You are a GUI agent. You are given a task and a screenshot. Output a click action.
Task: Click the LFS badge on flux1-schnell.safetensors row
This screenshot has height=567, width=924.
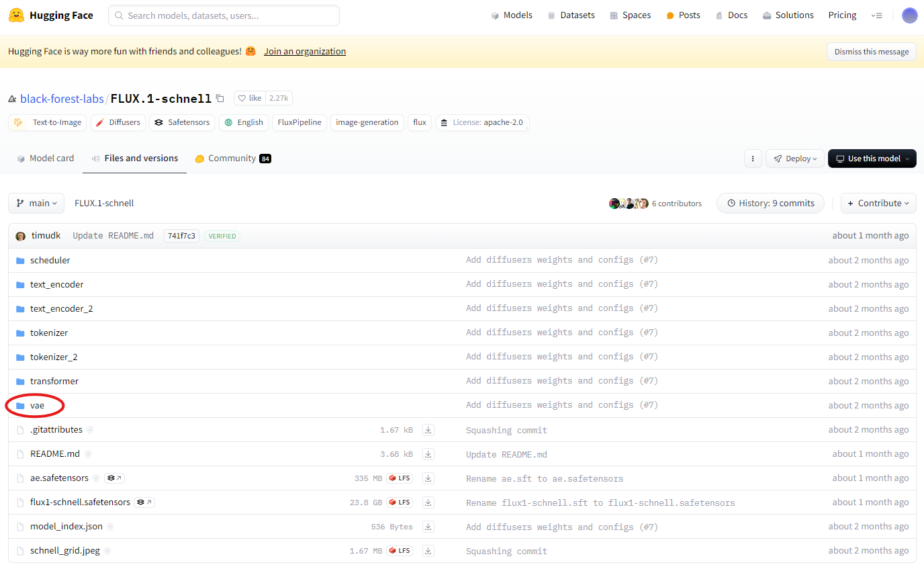coord(400,503)
